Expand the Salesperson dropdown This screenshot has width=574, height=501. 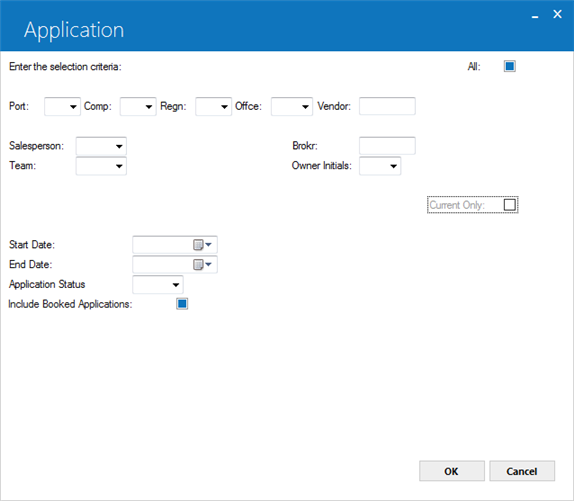pyautogui.click(x=101, y=146)
